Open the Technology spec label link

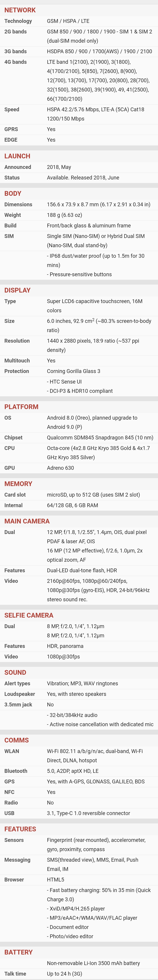tap(18, 21)
